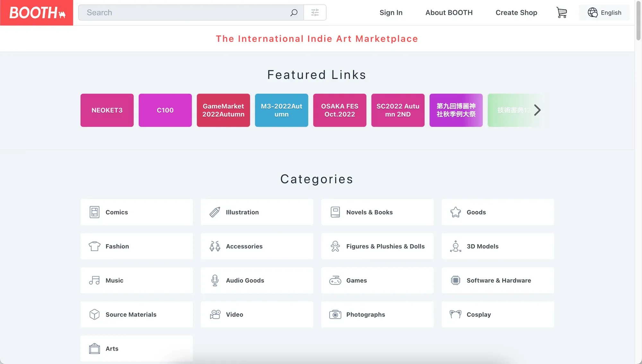Viewport: 642px width, 364px height.
Task: Open the search filter options icon
Action: [315, 13]
